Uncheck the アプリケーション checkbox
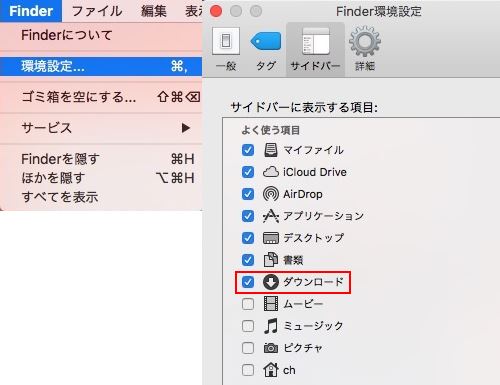This screenshot has width=500, height=385. 248,216
